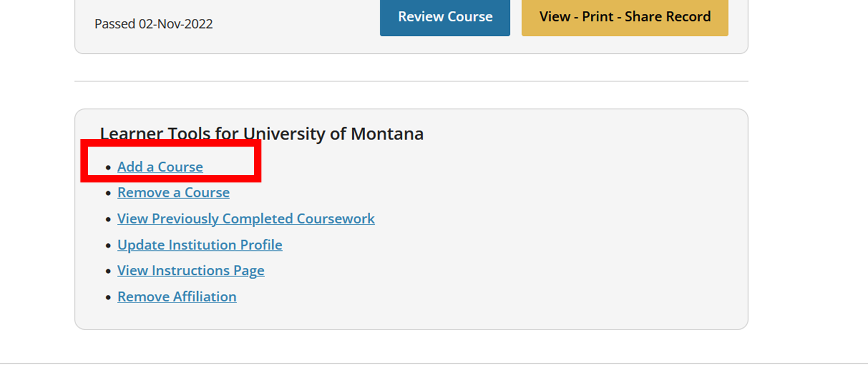
Task: Open View - Print - Share Record
Action: click(624, 17)
